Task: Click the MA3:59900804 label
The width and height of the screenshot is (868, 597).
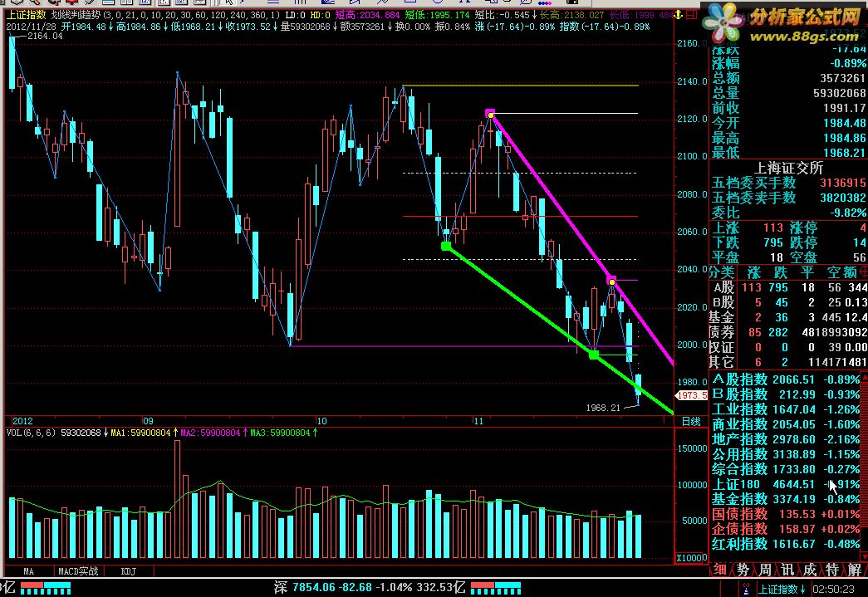Action: tap(280, 433)
